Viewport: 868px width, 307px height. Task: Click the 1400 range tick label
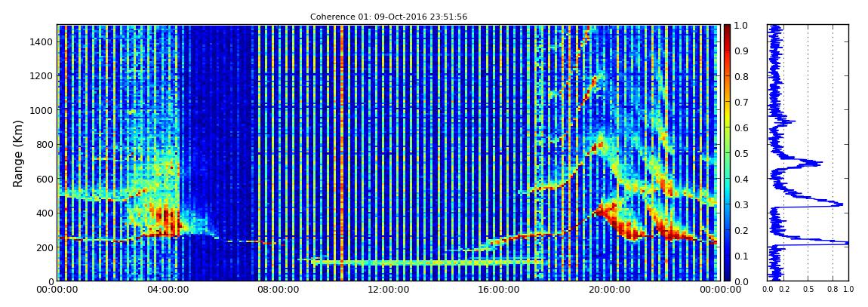(x=42, y=41)
